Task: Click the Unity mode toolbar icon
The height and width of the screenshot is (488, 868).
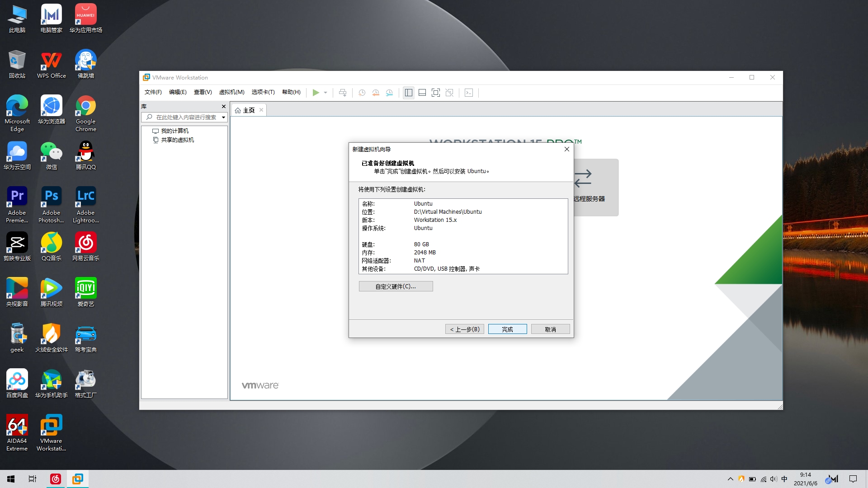Action: [449, 93]
